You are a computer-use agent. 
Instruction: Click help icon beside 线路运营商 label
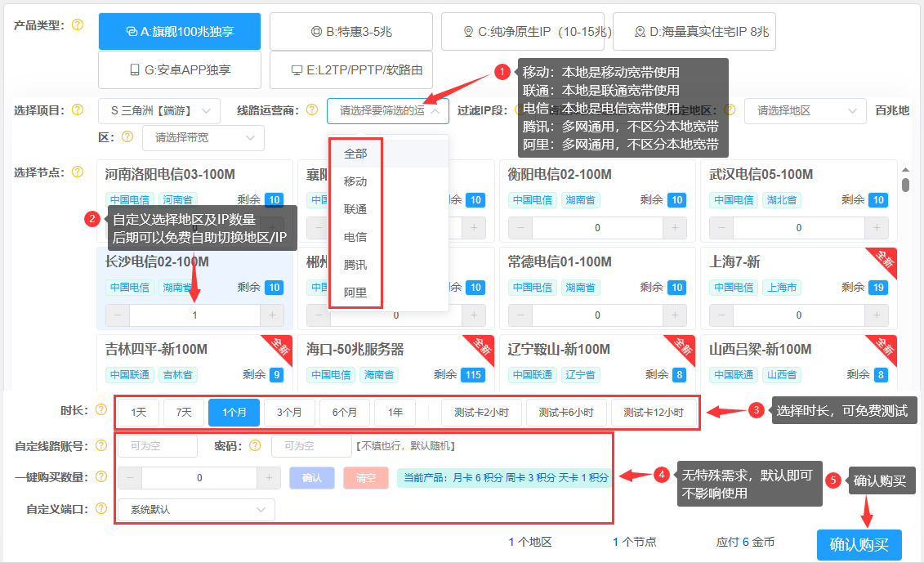tap(311, 109)
